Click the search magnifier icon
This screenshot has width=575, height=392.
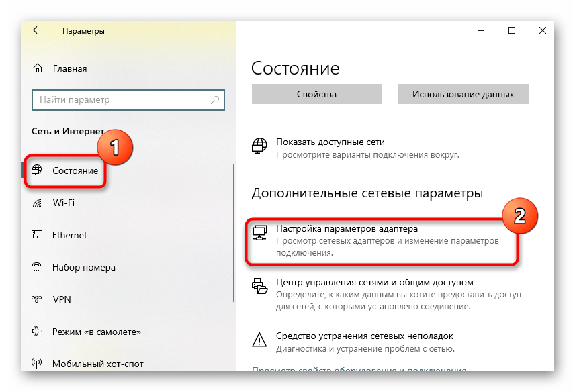pyautogui.click(x=216, y=100)
